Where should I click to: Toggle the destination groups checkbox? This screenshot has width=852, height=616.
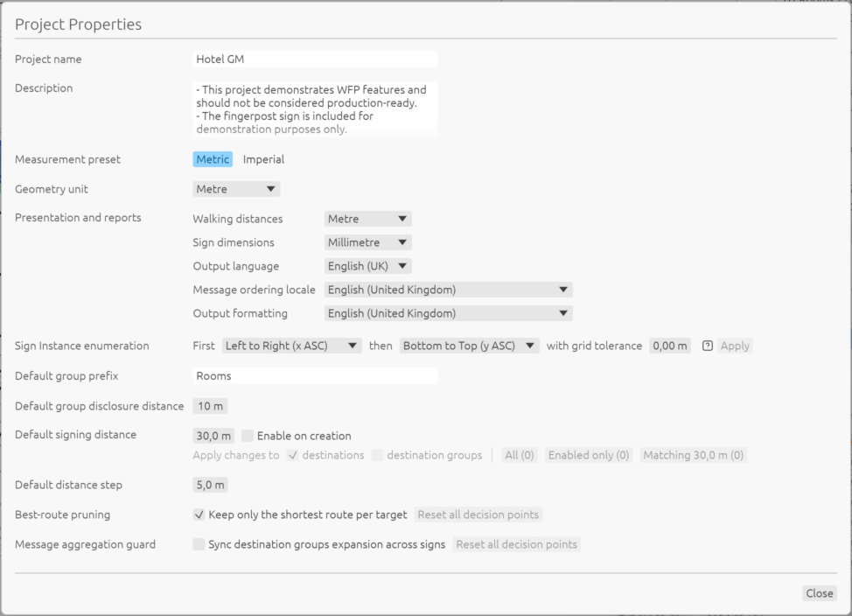[377, 455]
